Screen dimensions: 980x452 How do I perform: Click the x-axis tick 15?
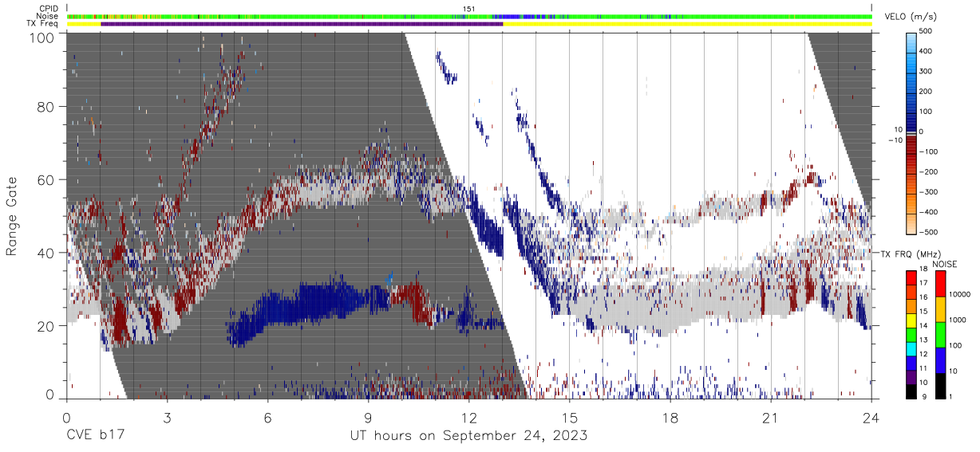[570, 418]
